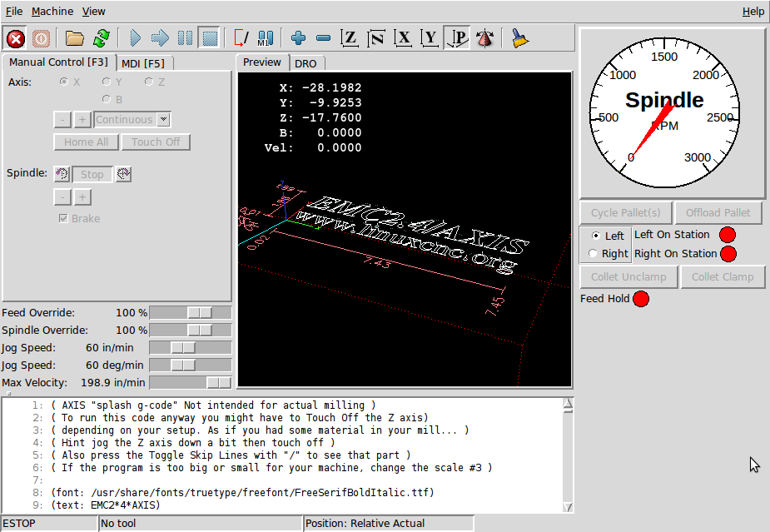
Task: Reload the current file
Action: tap(102, 38)
